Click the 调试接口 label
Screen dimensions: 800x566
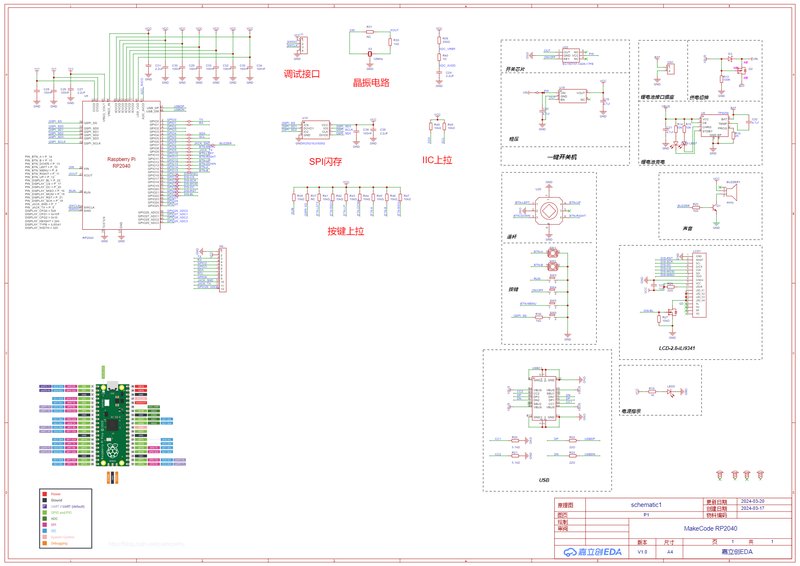[302, 73]
